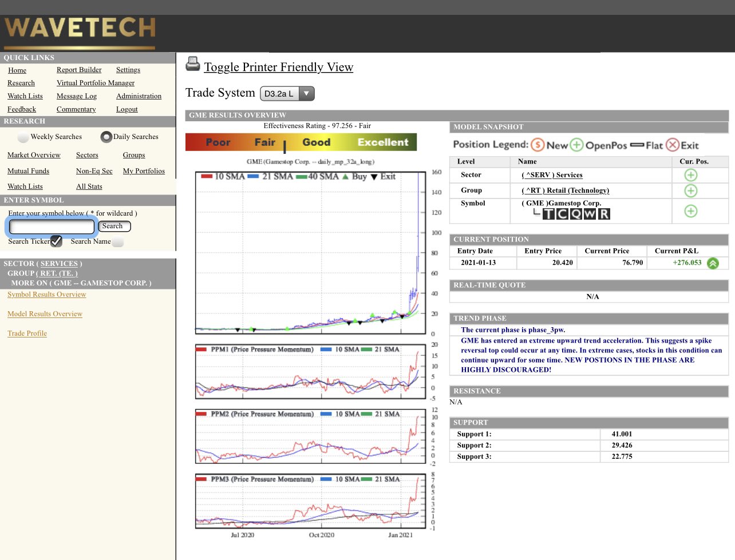This screenshot has width=735, height=560.
Task: Open the Virtual Portfolio Manager link
Action: (x=95, y=82)
